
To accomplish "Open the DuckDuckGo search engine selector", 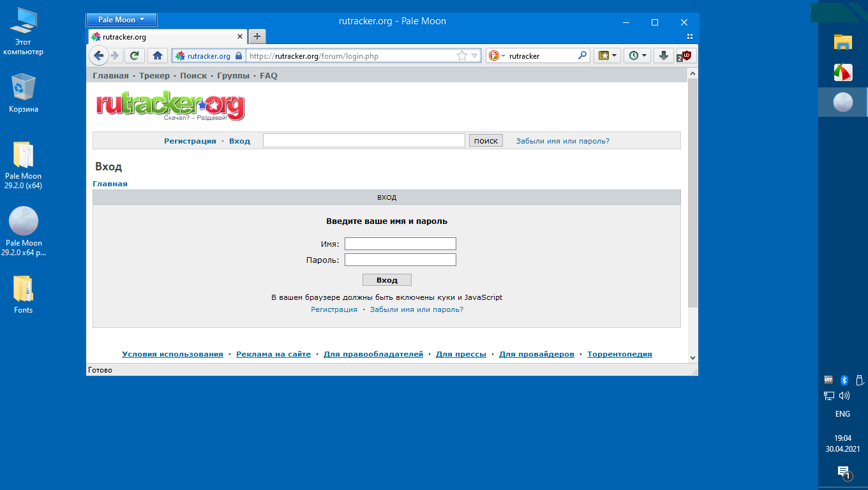I will point(497,56).
